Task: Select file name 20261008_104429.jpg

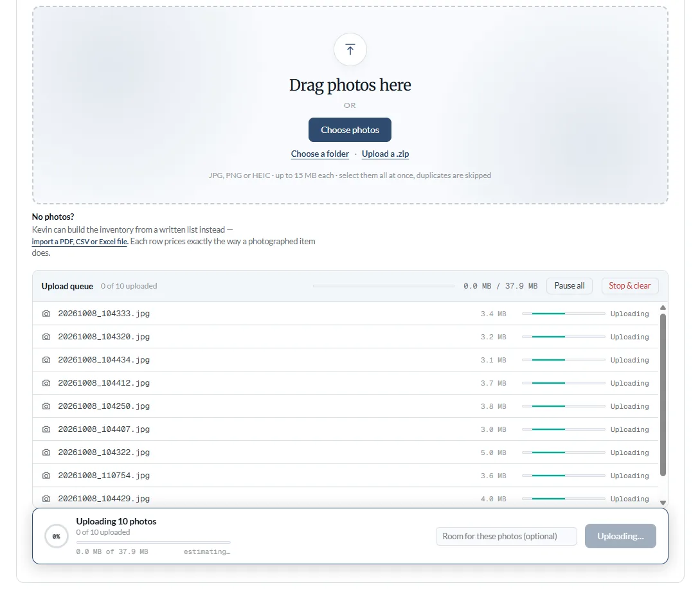Action: [103, 499]
